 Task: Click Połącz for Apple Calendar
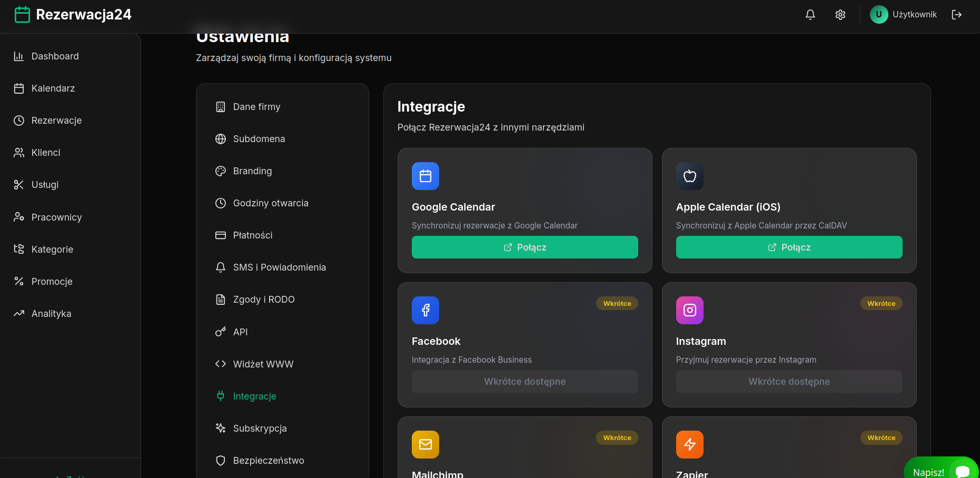789,247
